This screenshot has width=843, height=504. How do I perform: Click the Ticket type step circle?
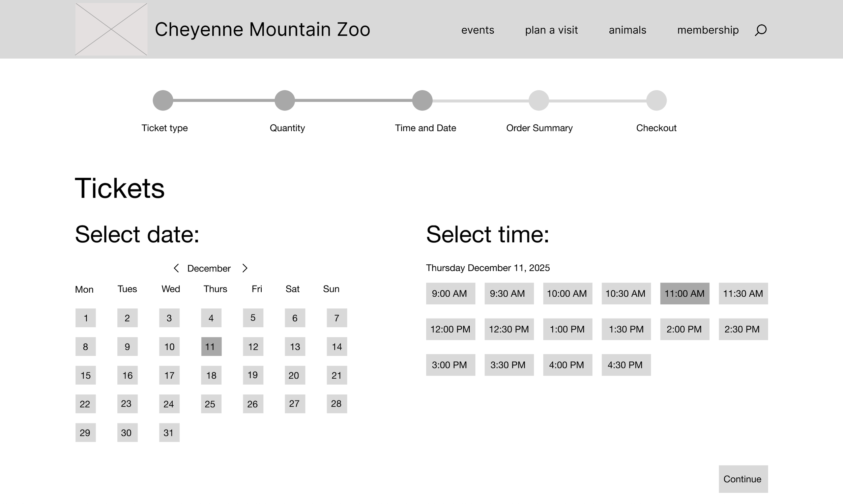(x=163, y=100)
